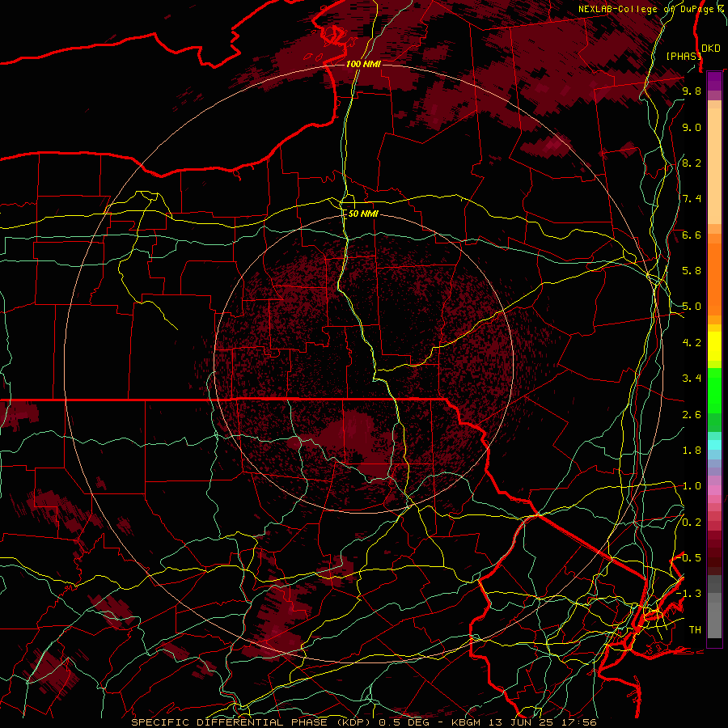The image size is (728, 728).
Task: Click the [PHAS] label near the legend
Action: (684, 56)
